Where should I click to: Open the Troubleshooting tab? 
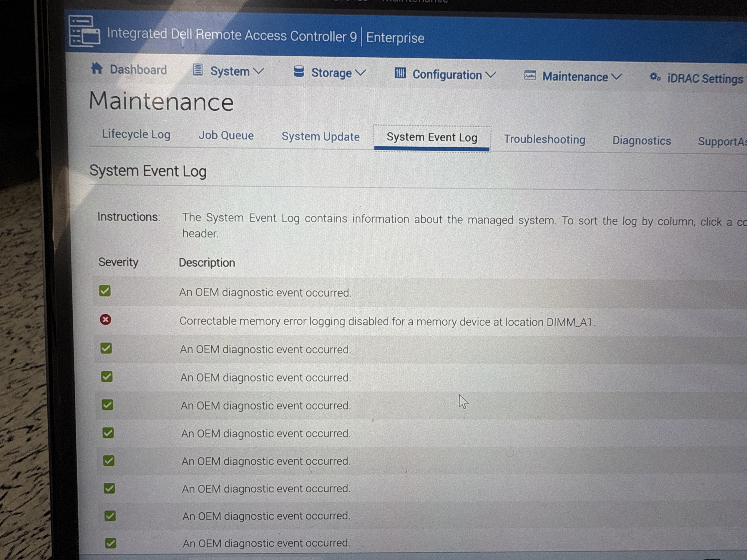tap(544, 139)
